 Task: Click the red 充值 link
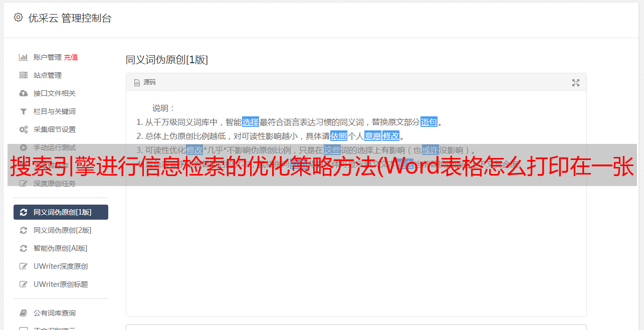[x=71, y=57]
